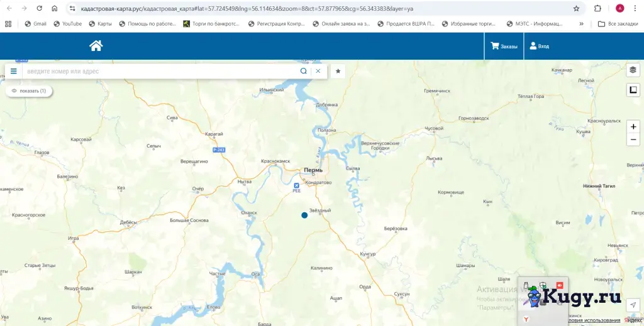Click the Кунгур town label
Screen dimensions: 644x326
[x=367, y=254]
